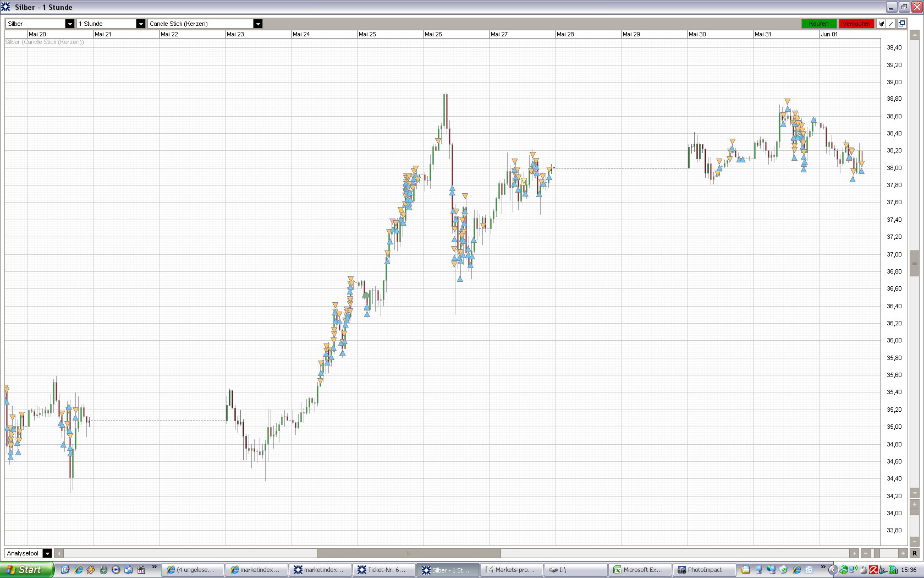Open the Candle Stick chart style dropdown
Image resolution: width=924 pixels, height=578 pixels.
pyautogui.click(x=258, y=24)
